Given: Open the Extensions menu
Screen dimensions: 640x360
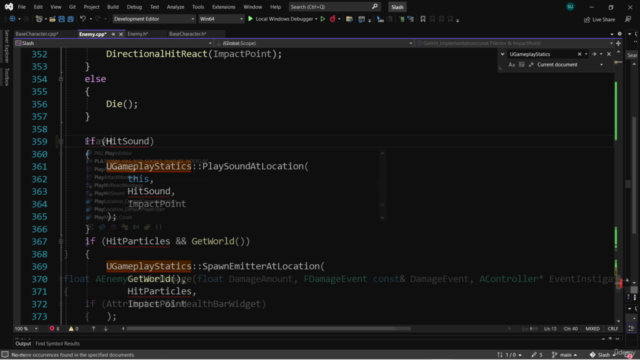Looking at the screenshot, I should (224, 7).
